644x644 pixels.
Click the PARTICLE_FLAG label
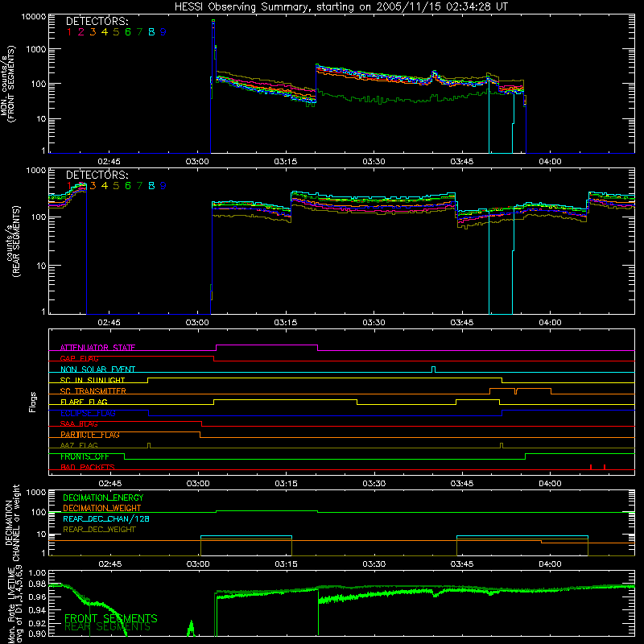(90, 435)
